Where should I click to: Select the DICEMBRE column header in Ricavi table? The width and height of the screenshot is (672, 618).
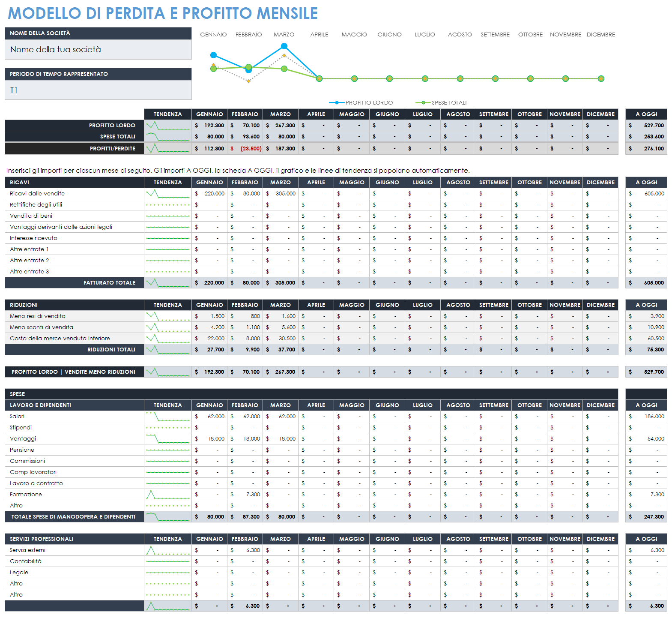coord(600,183)
